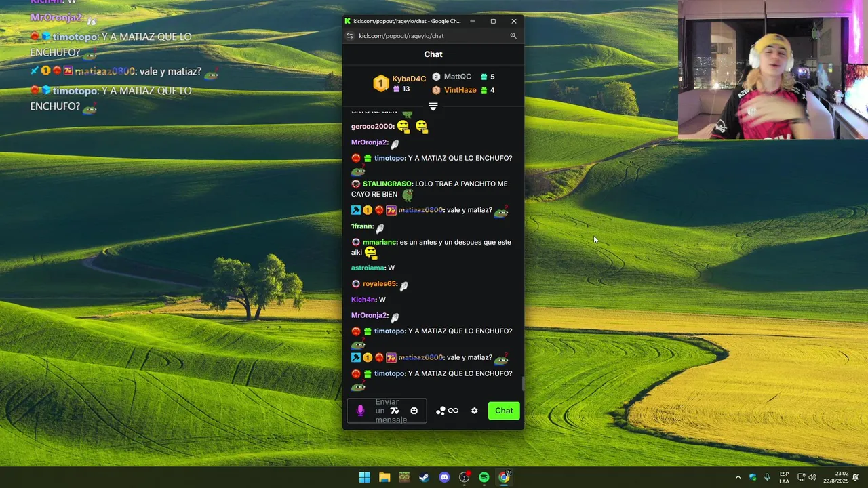Focus the 'Enviar un mensaje' input field

tap(387, 411)
